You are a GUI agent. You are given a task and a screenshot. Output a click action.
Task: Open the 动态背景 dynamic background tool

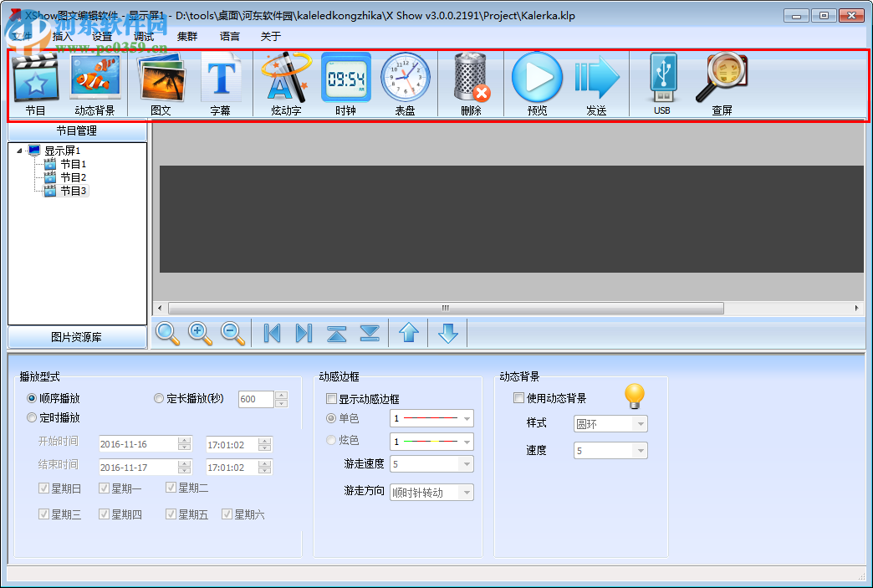click(x=94, y=79)
